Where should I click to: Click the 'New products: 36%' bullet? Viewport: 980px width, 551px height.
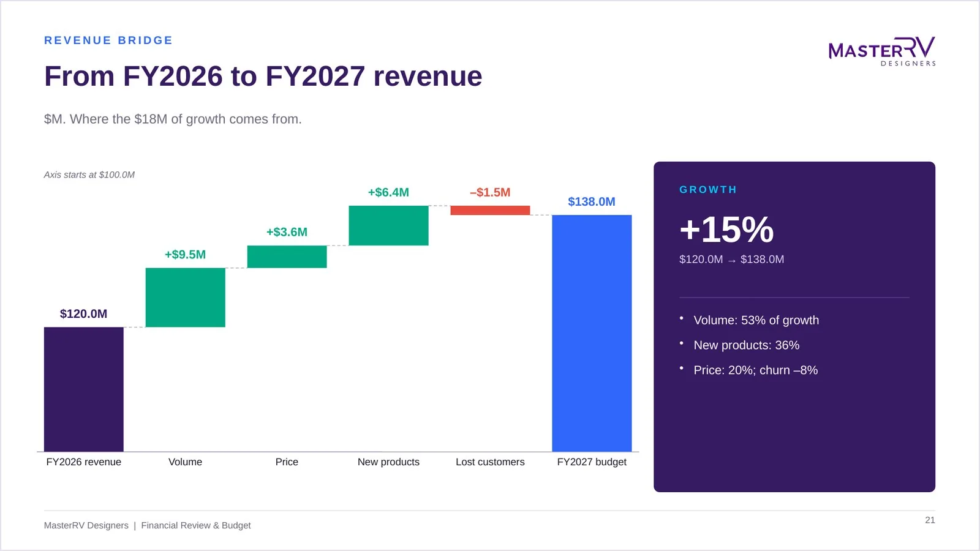[x=747, y=345]
